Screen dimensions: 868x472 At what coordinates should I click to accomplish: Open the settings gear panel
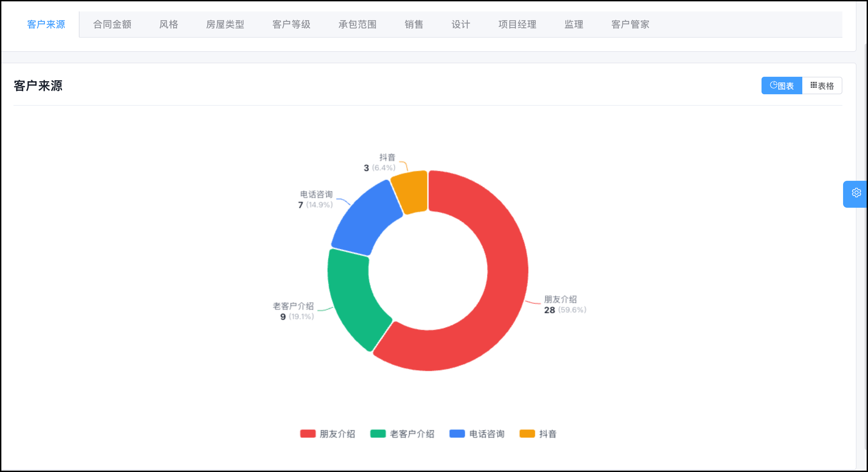pos(856,193)
